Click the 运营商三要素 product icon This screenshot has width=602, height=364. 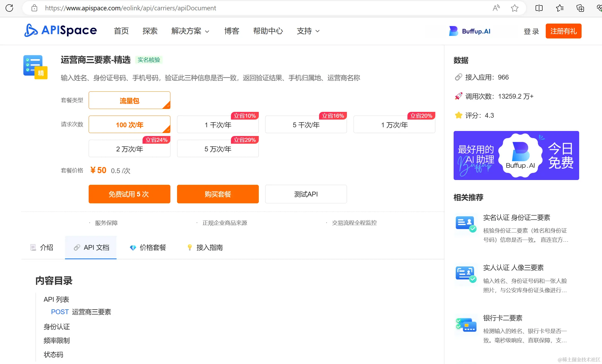[35, 67]
